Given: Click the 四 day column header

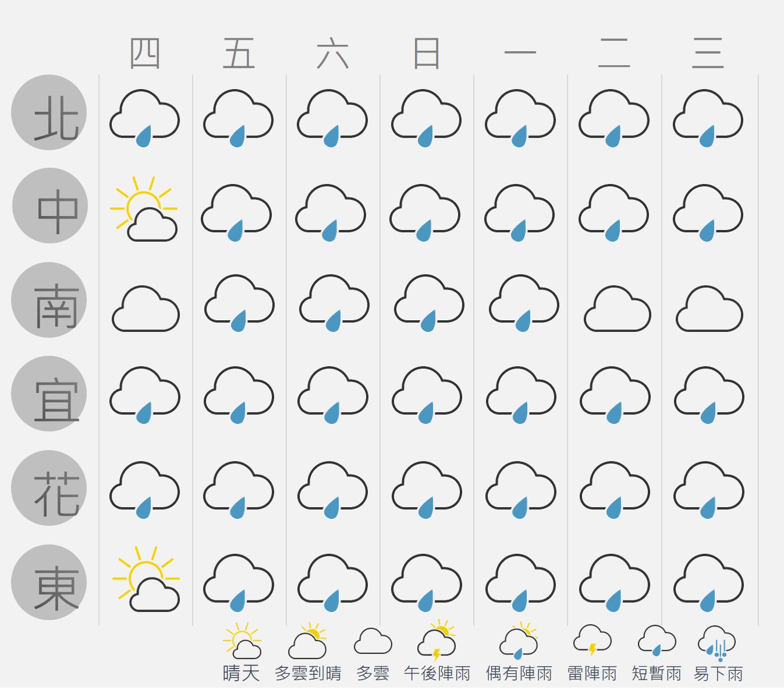Looking at the screenshot, I should point(145,54).
